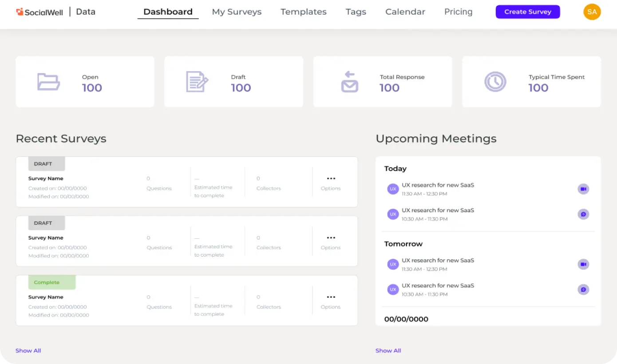Click the Data label in header
Screen dimensions: 617x364
86,12
